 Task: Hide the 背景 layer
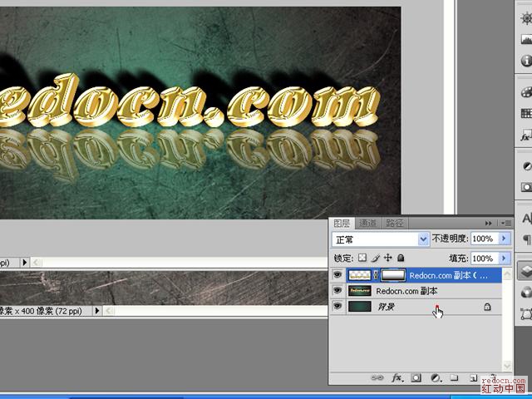pos(337,307)
